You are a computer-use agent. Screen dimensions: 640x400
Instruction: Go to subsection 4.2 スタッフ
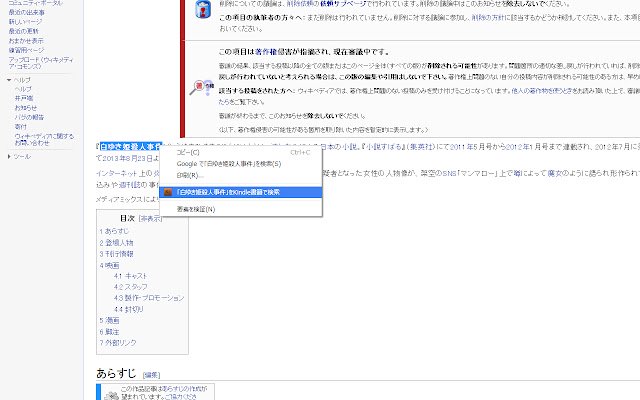tap(131, 287)
